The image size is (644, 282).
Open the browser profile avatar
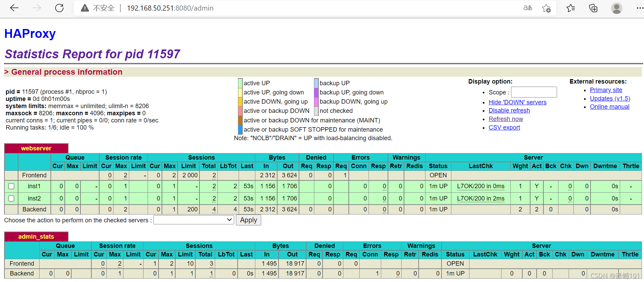(616, 8)
